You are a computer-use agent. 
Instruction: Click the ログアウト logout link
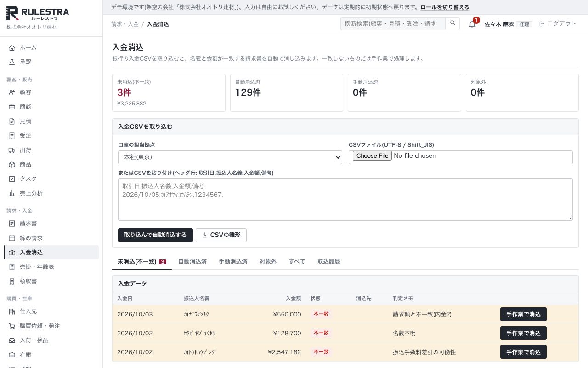[x=558, y=24]
